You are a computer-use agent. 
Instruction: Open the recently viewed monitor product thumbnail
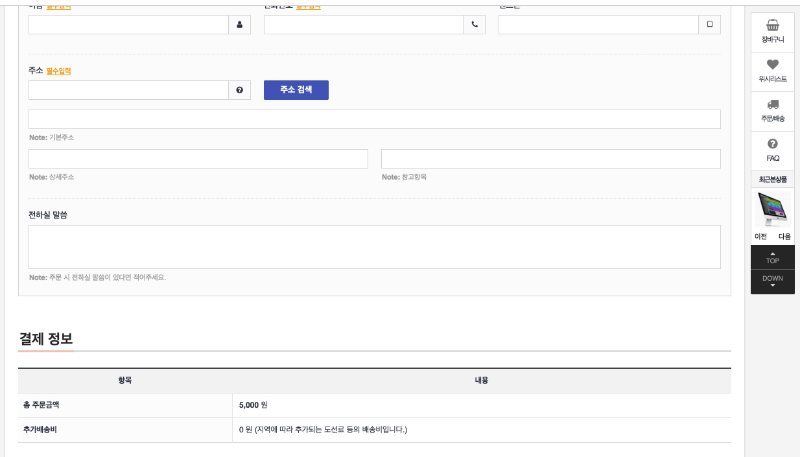772,209
